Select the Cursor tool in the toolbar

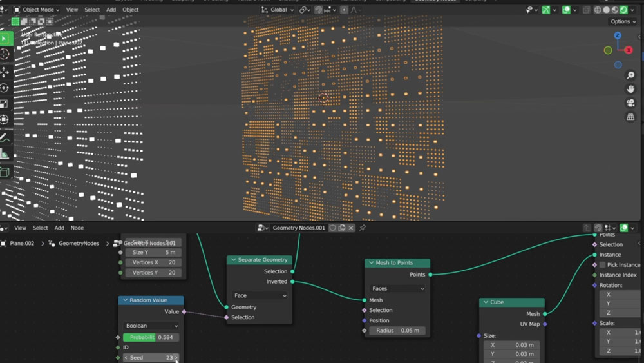click(5, 55)
